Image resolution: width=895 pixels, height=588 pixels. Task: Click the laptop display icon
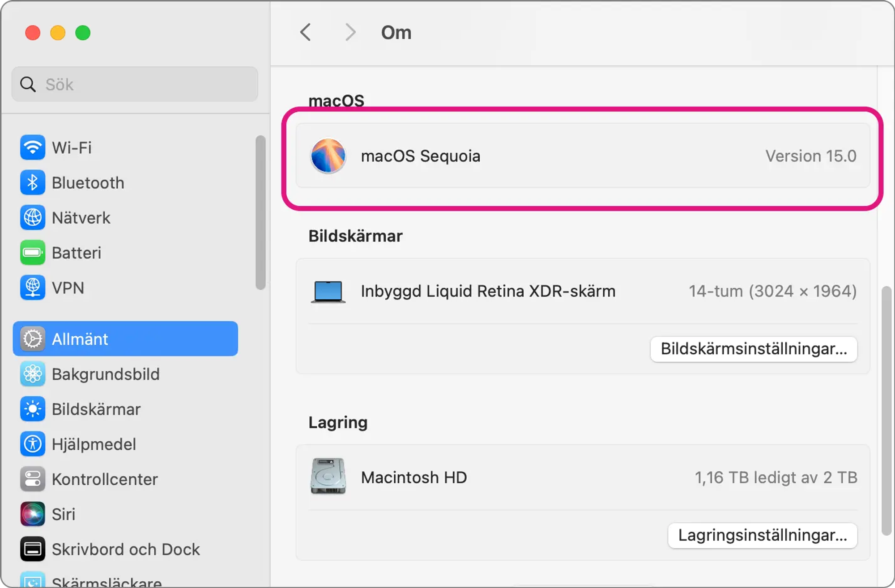(x=328, y=292)
